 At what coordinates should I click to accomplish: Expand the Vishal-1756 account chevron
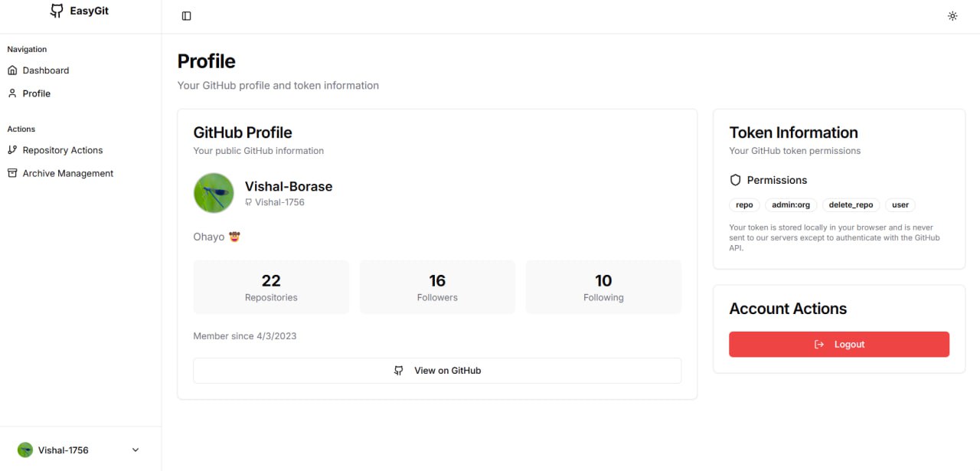(136, 450)
